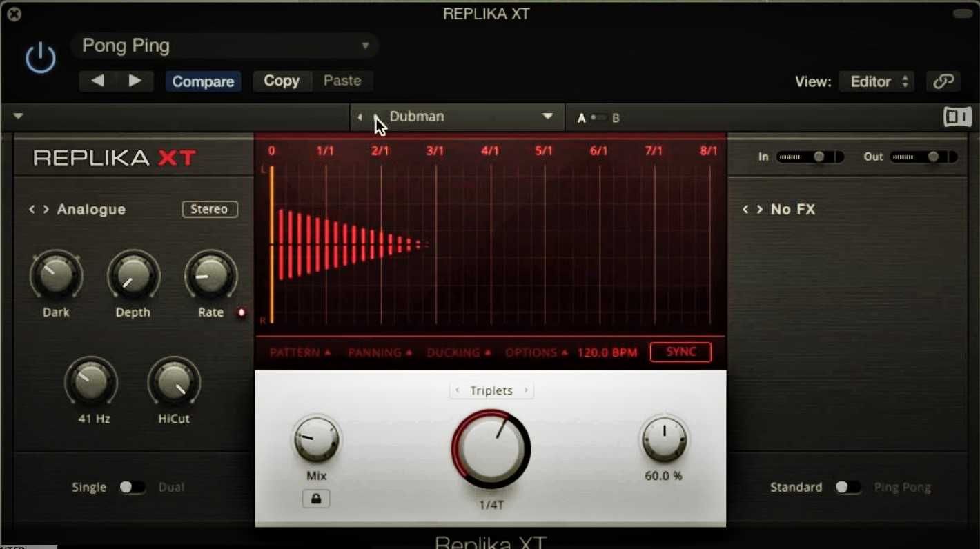
Task: Toggle the red Rate sync LED
Action: coord(242,312)
